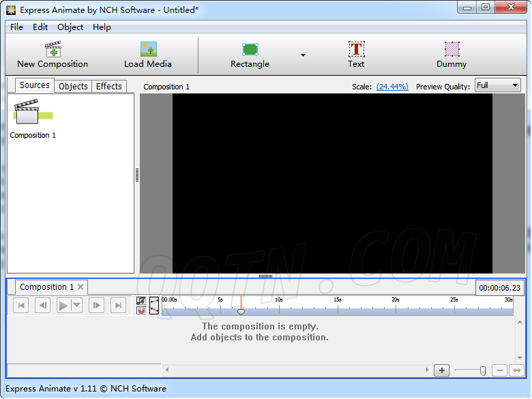This screenshot has width=532, height=399.
Task: Add a Text object from the toolbar
Action: (356, 55)
